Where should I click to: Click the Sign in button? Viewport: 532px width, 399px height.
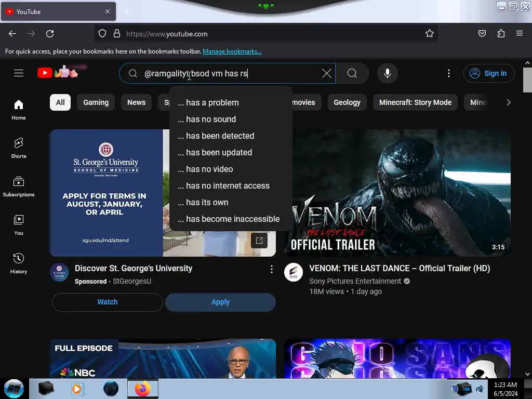point(488,73)
